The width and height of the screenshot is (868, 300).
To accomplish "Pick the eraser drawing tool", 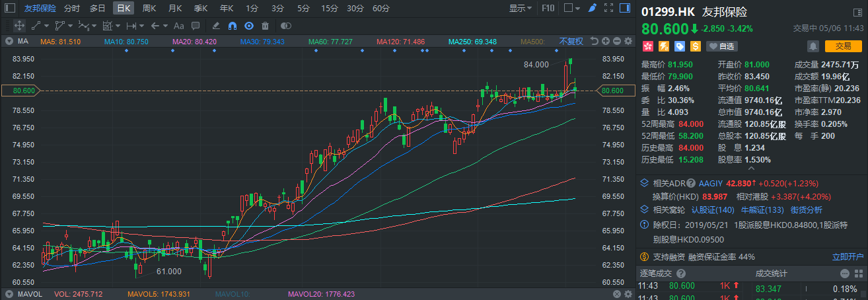I will tap(215, 26).
